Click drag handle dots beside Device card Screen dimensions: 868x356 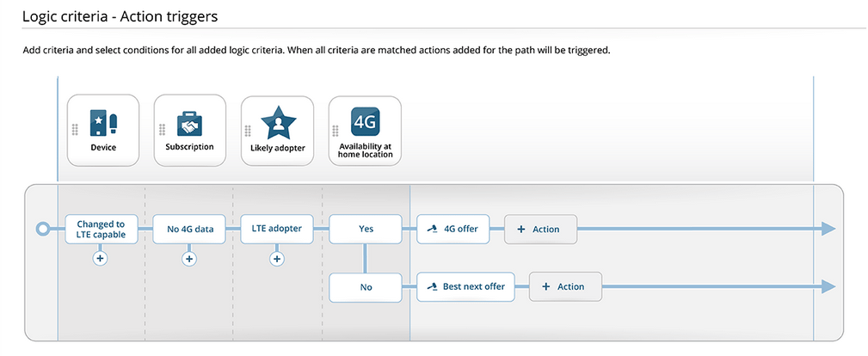(x=76, y=129)
